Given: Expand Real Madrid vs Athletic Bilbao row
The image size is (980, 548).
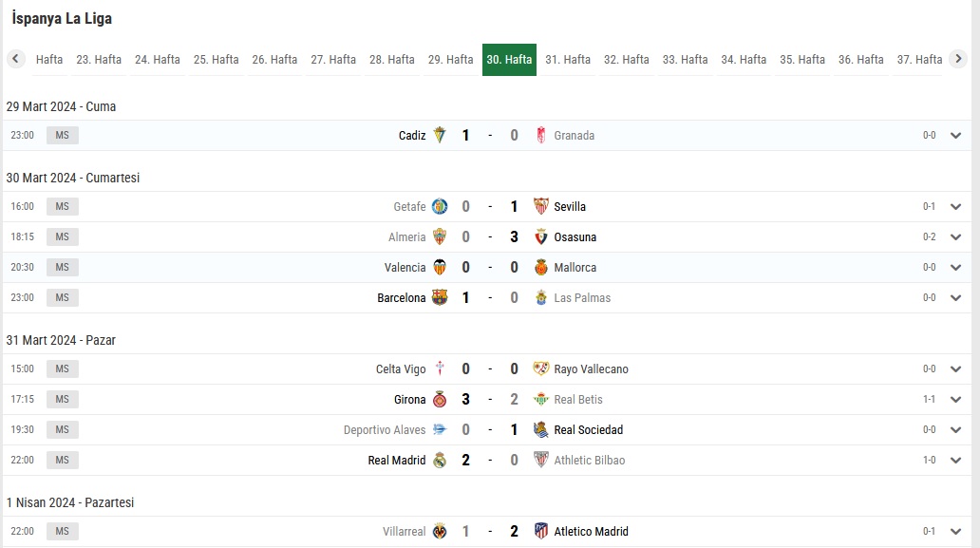Looking at the screenshot, I should click(x=955, y=460).
